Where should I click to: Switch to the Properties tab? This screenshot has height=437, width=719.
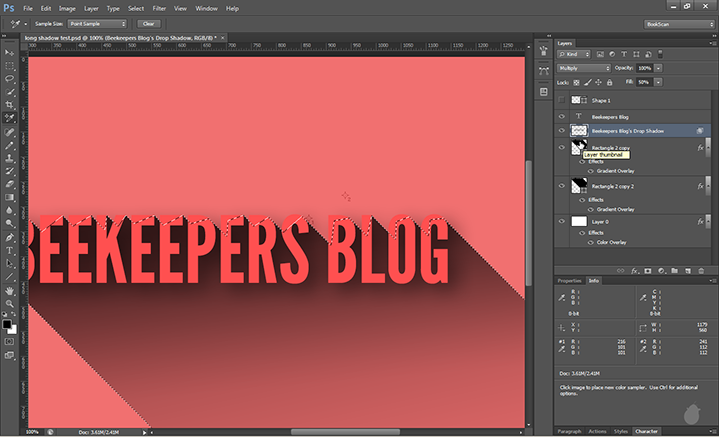pos(569,281)
